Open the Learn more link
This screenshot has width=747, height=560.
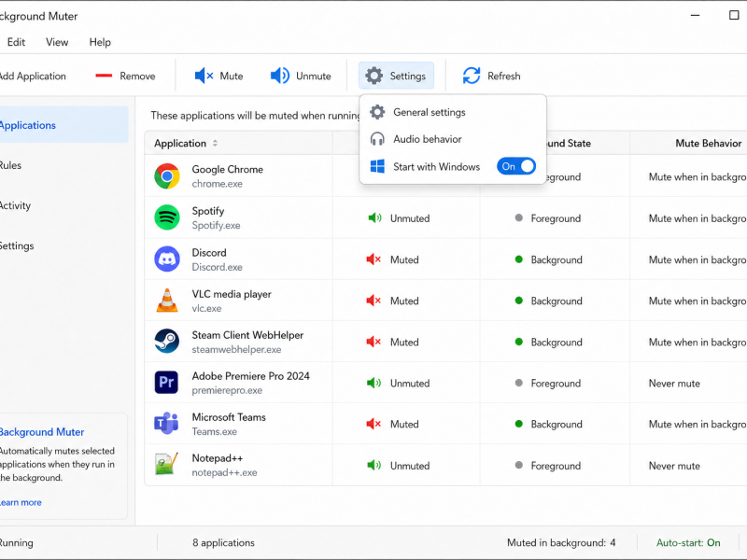(21, 502)
